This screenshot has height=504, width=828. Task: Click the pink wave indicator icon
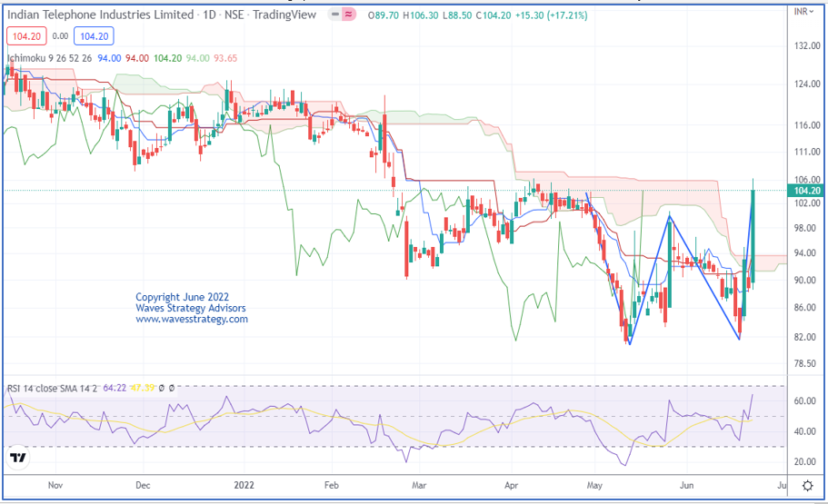click(348, 15)
